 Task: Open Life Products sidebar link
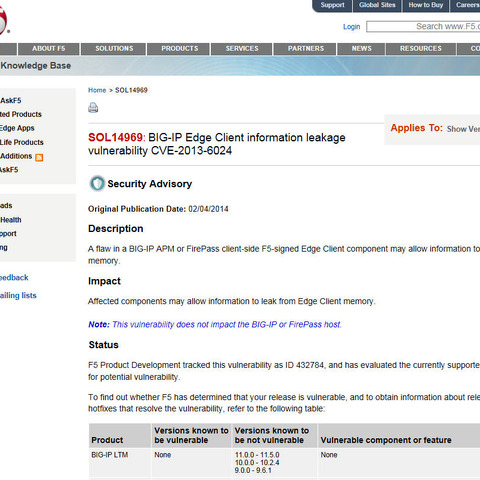pyautogui.click(x=22, y=142)
